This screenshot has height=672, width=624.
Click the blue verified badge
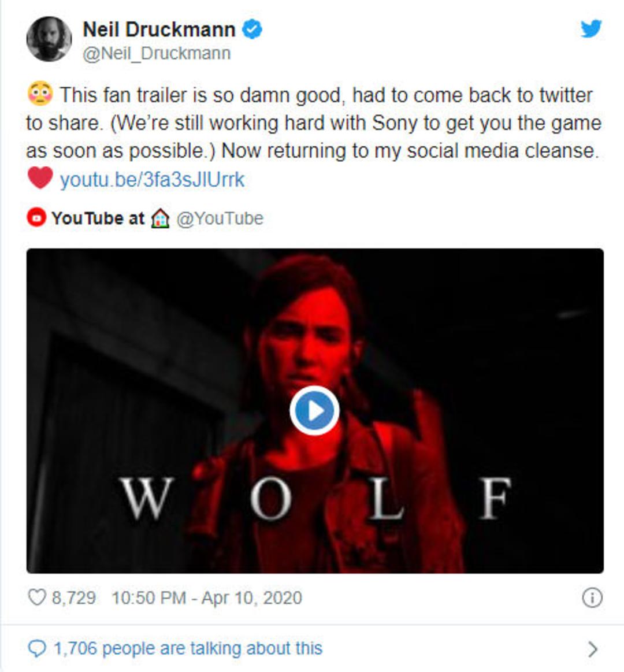[x=252, y=29]
